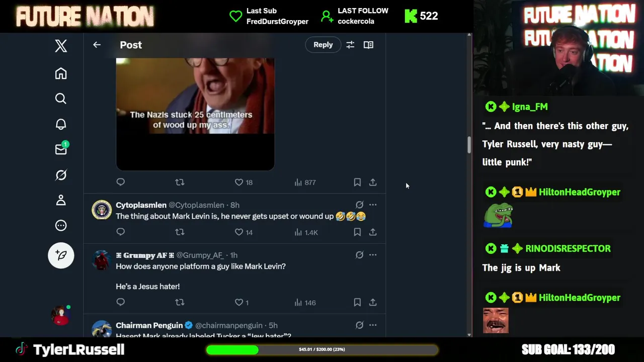Like Grumpy AF's post with 1 like
The height and width of the screenshot is (362, 644).
coord(242,302)
